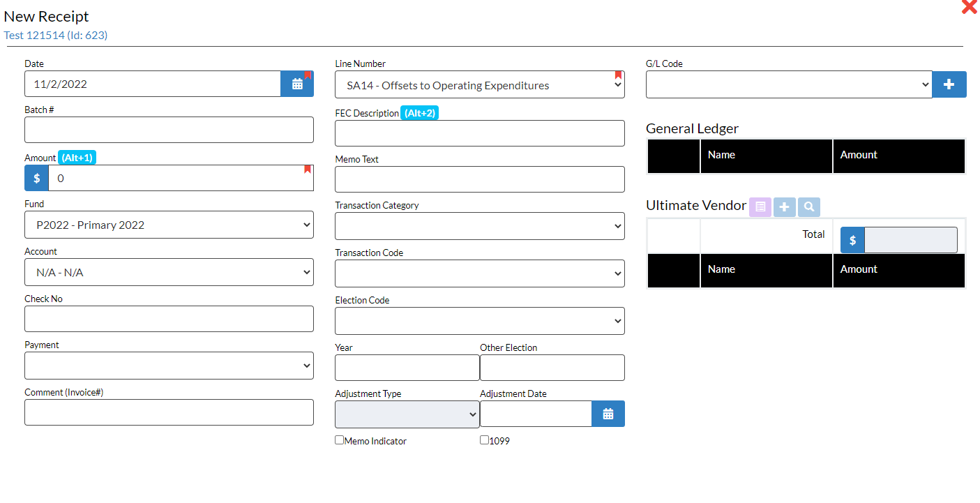The image size is (980, 503).
Task: Open the Line Number dropdown
Action: pos(480,84)
